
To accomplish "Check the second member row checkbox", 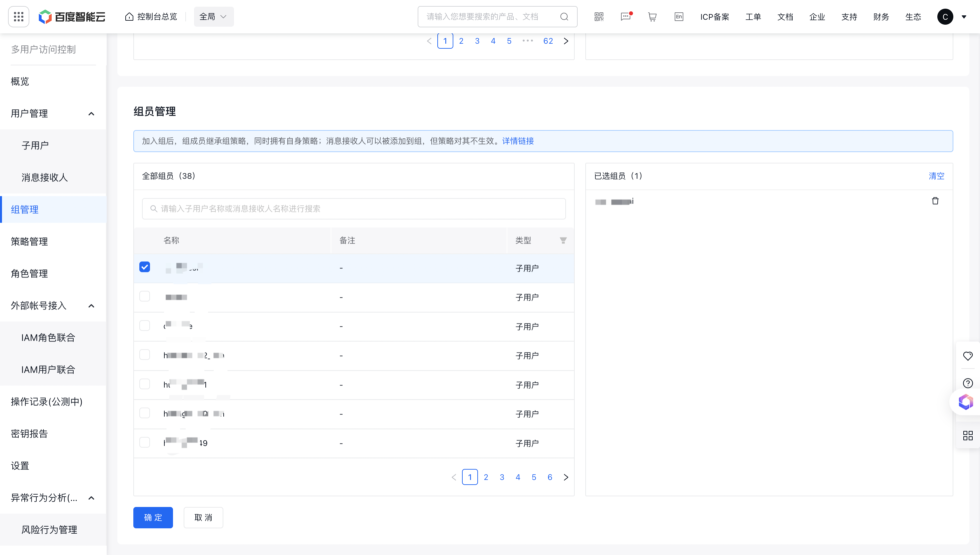I will (145, 296).
